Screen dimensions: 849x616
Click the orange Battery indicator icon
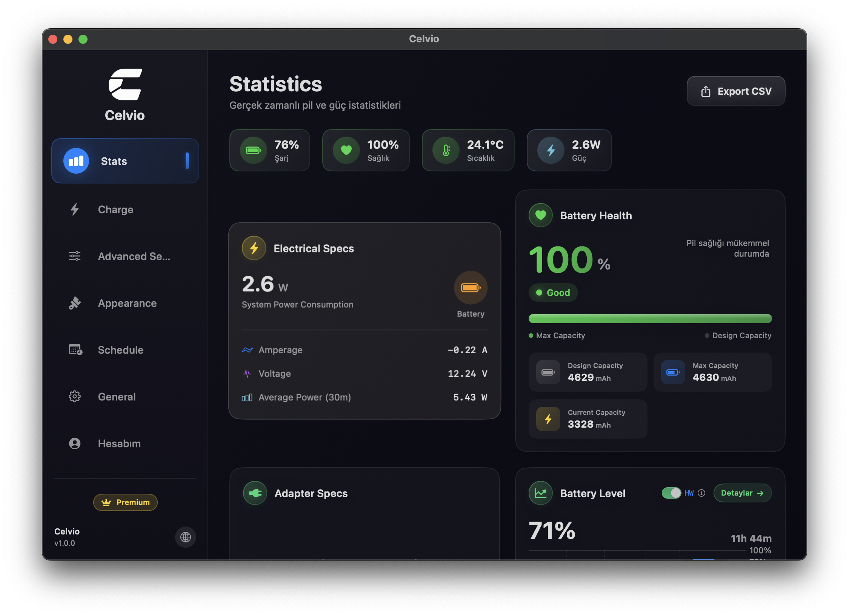(x=470, y=287)
